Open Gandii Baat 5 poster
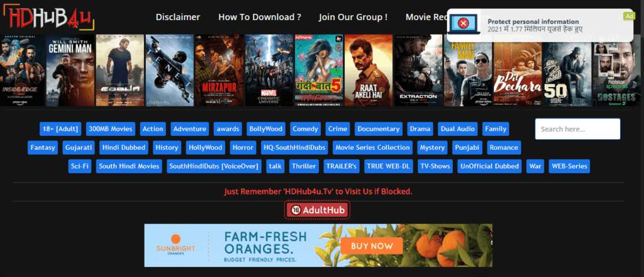The height and width of the screenshot is (277, 644). tap(319, 71)
